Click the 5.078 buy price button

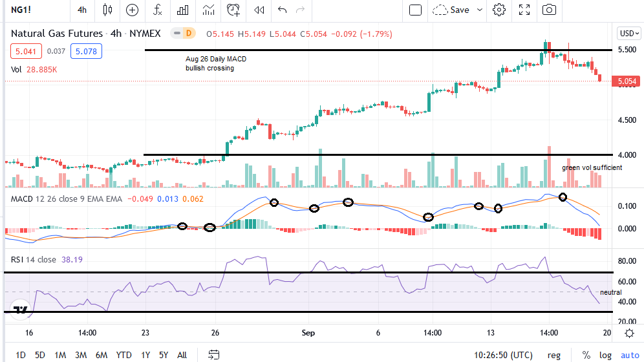tap(86, 51)
